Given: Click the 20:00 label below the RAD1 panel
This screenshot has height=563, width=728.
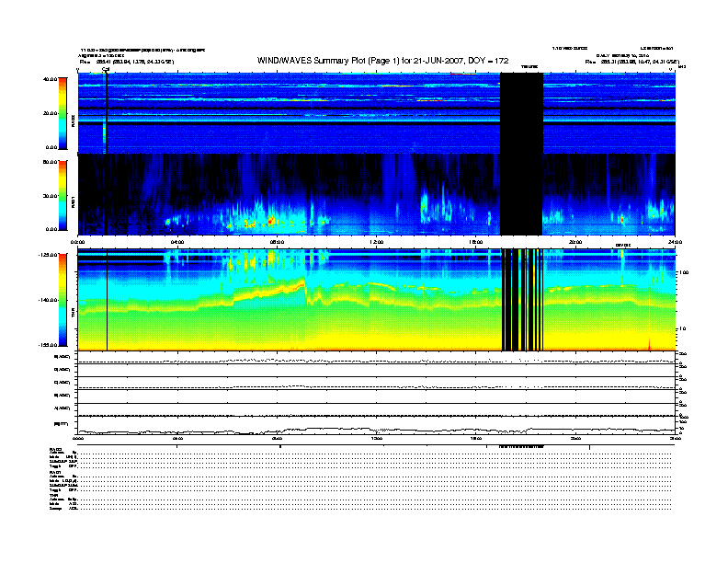Looking at the screenshot, I should (x=575, y=242).
